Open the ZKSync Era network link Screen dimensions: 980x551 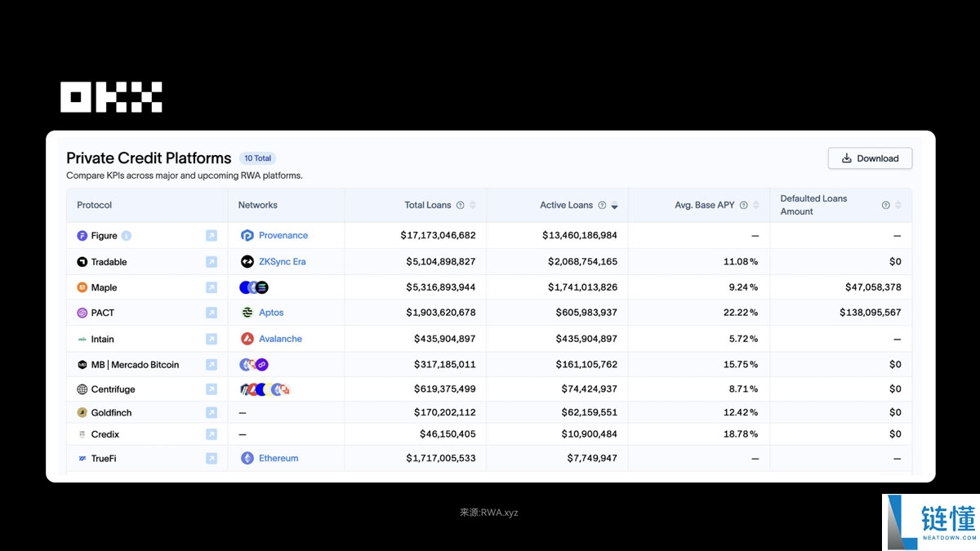(x=282, y=262)
